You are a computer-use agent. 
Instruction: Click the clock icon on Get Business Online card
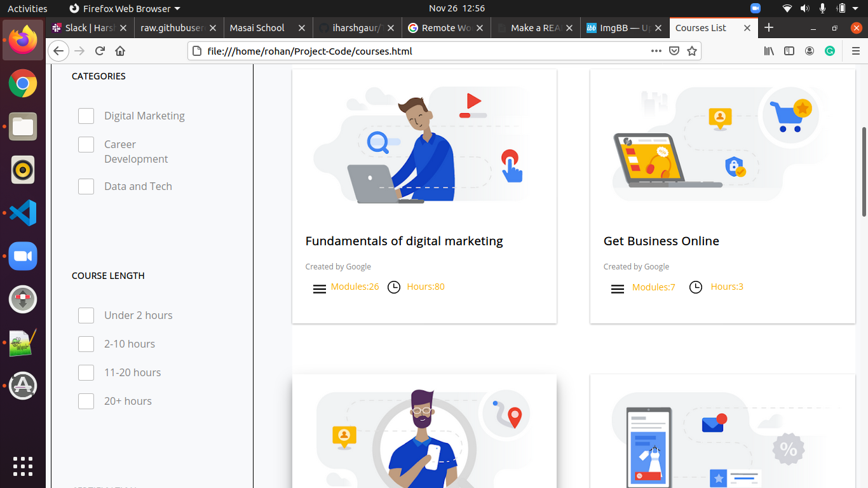point(696,287)
